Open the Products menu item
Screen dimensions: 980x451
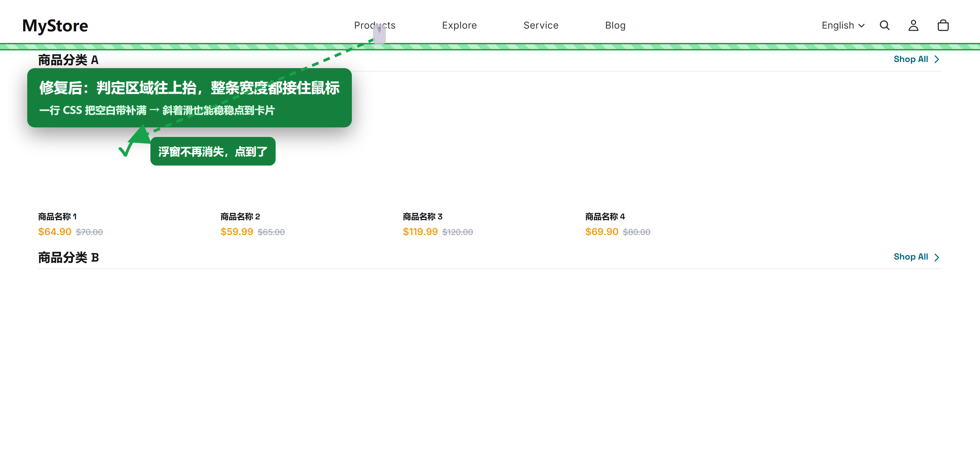(x=374, y=26)
